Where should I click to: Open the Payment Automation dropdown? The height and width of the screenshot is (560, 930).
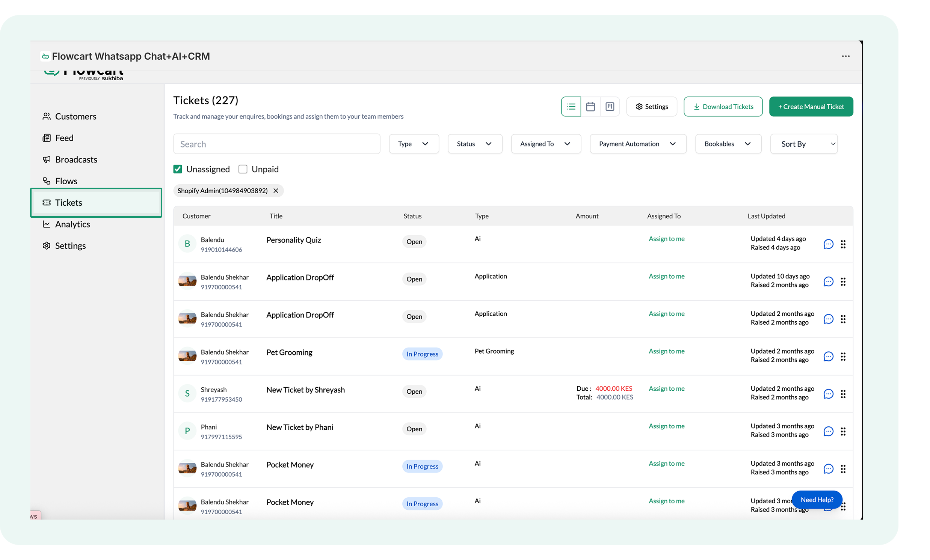click(637, 144)
